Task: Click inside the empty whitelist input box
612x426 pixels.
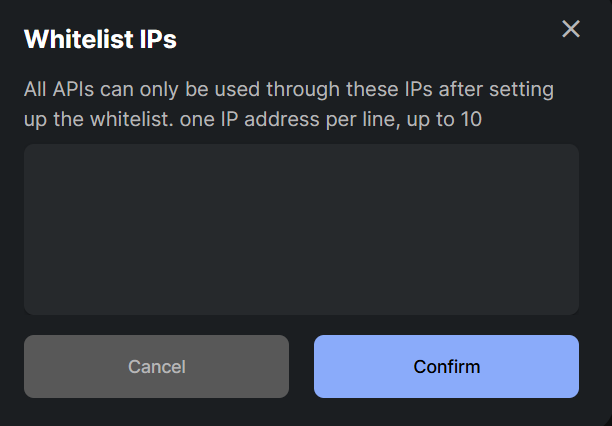Action: [301, 229]
